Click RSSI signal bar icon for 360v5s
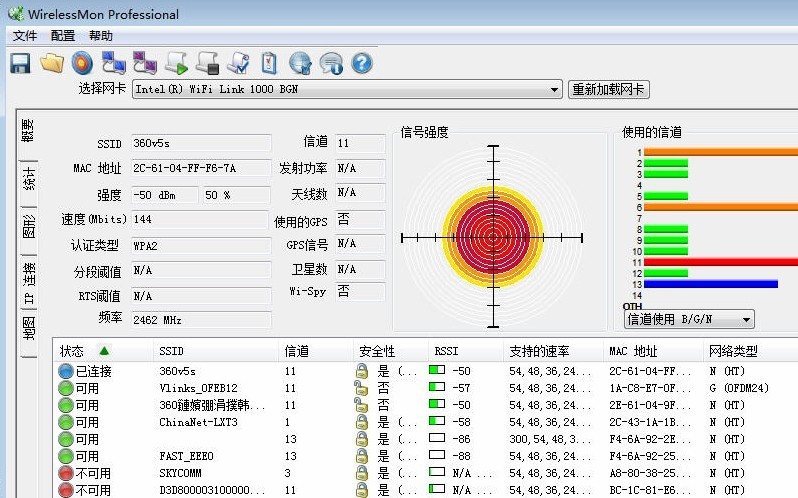 pos(437,370)
